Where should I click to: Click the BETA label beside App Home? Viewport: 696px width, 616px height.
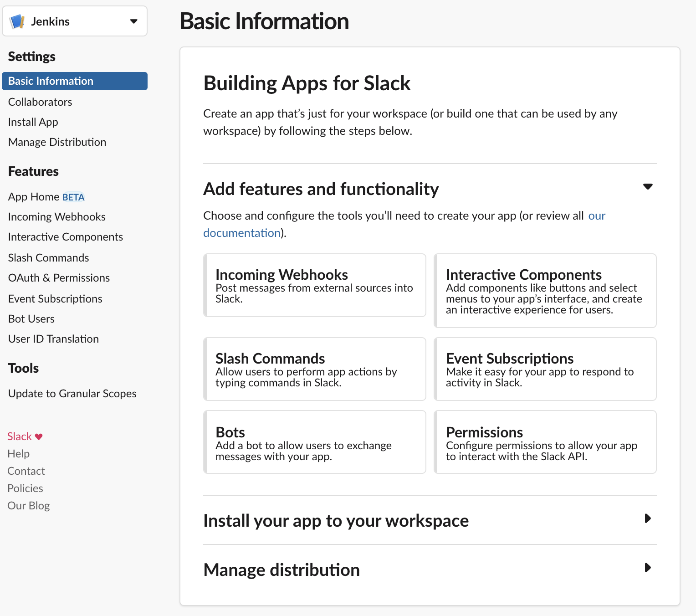(x=73, y=197)
